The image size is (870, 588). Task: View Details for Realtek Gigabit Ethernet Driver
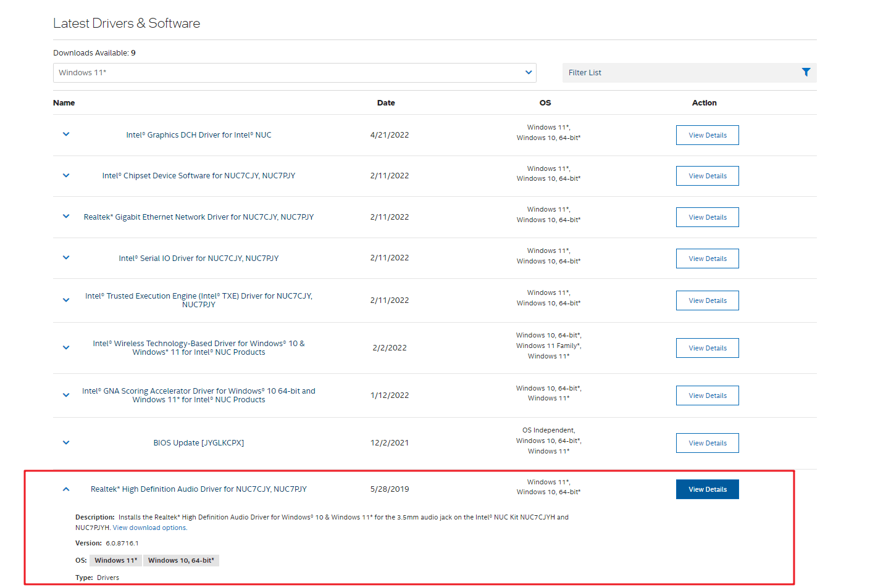(708, 217)
